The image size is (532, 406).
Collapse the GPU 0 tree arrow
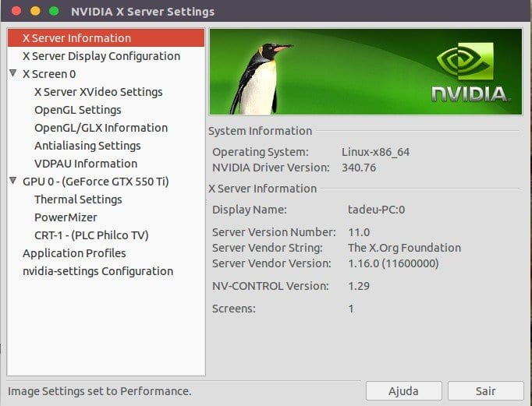click(13, 181)
